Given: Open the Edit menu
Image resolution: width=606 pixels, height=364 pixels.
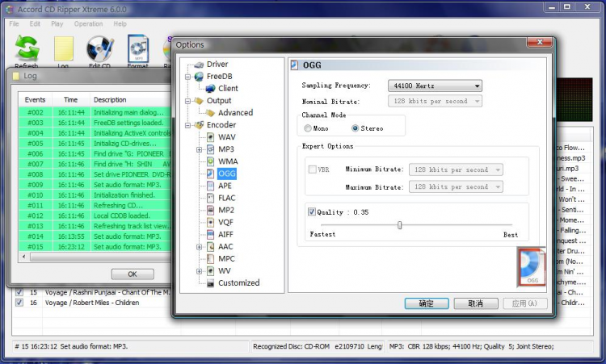Looking at the screenshot, I should [x=35, y=24].
